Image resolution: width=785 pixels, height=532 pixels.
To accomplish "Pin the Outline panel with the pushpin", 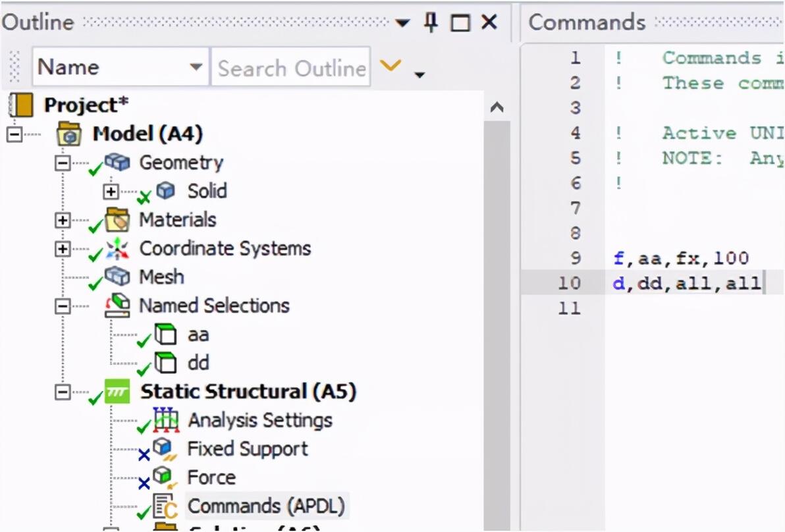I will [x=431, y=23].
